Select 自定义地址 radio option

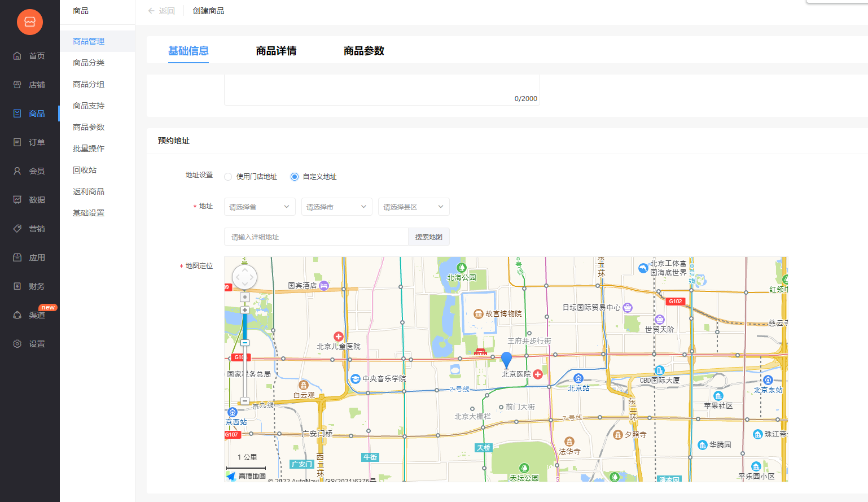(295, 177)
